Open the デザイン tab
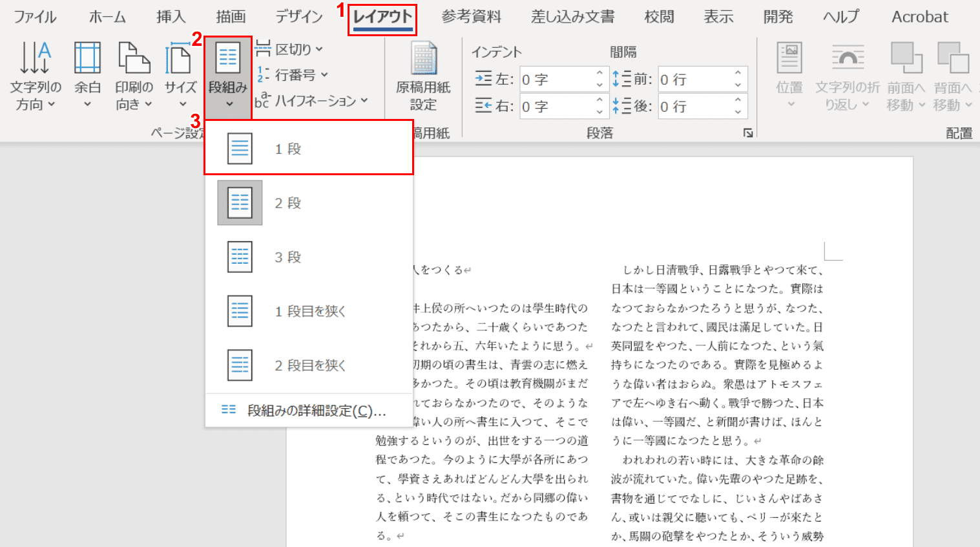 click(x=299, y=17)
